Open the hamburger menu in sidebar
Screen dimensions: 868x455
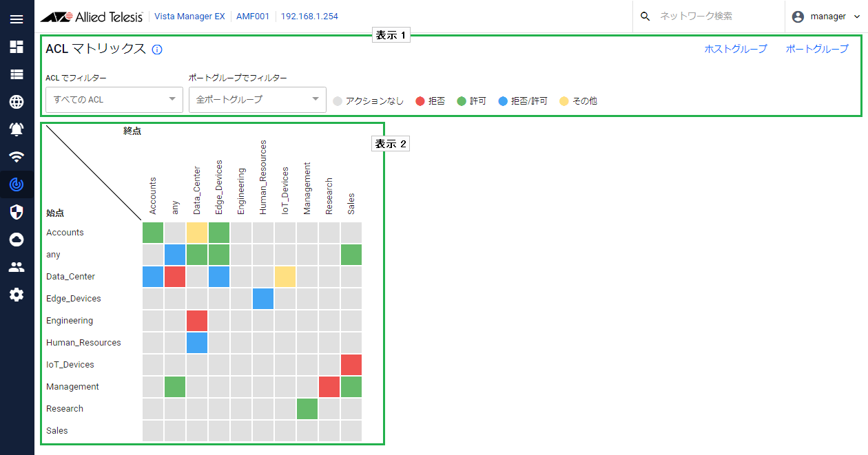click(17, 19)
